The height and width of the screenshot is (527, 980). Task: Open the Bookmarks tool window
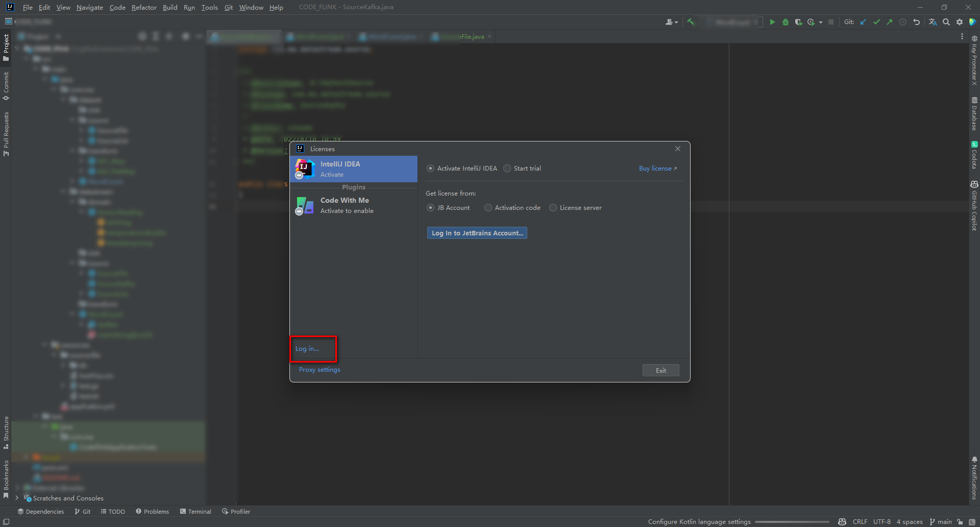coord(6,478)
